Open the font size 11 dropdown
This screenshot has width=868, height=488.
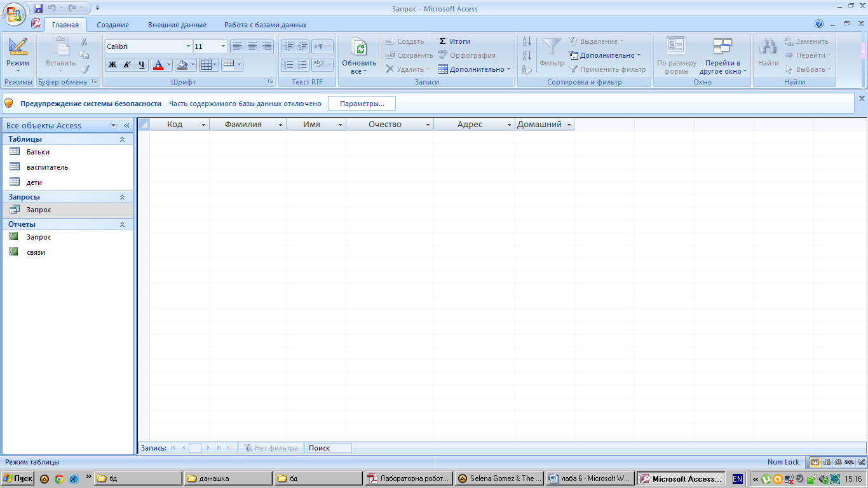coord(223,46)
